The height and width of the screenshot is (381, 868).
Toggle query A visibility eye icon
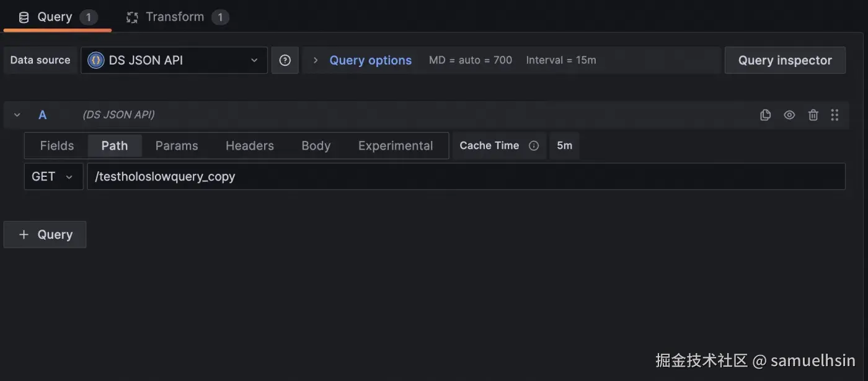(x=789, y=115)
